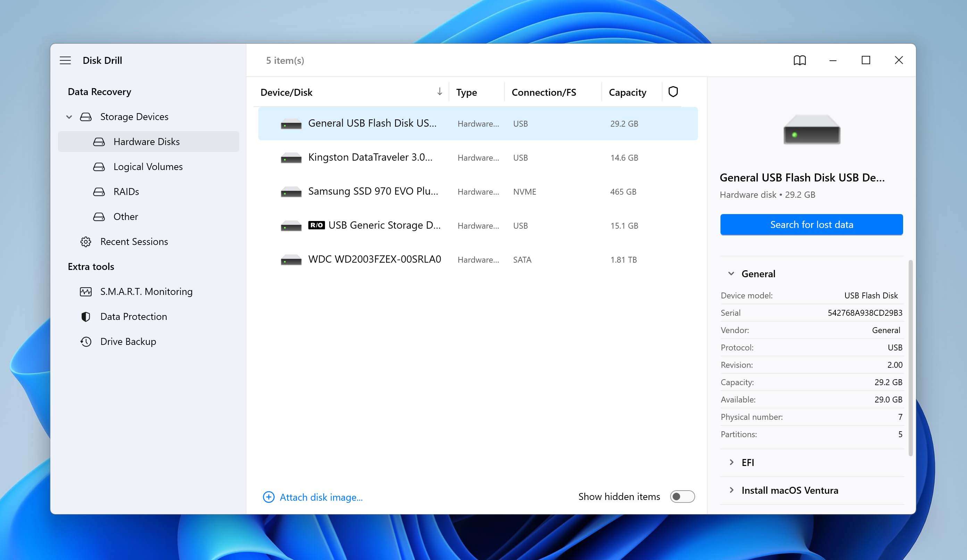
Task: Click the Recent Sessions gear icon
Action: [85, 241]
